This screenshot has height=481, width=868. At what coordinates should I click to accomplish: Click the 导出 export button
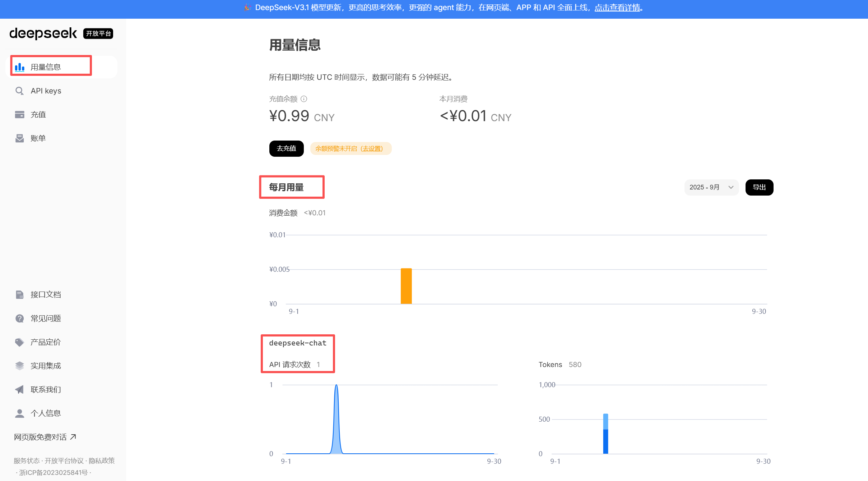[x=759, y=187]
